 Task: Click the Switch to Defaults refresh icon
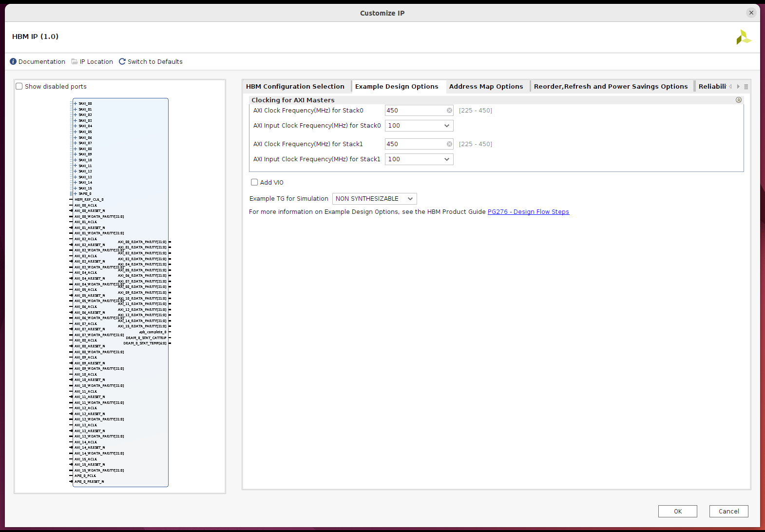pos(122,61)
